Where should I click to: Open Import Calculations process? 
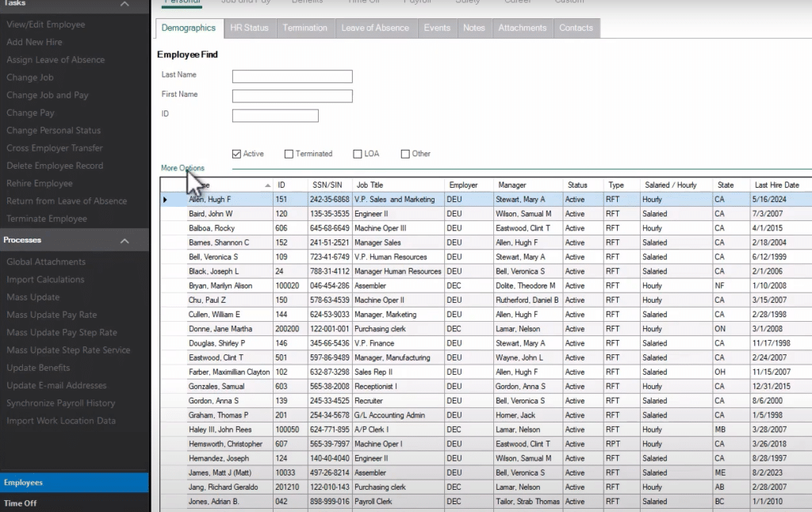45,280
